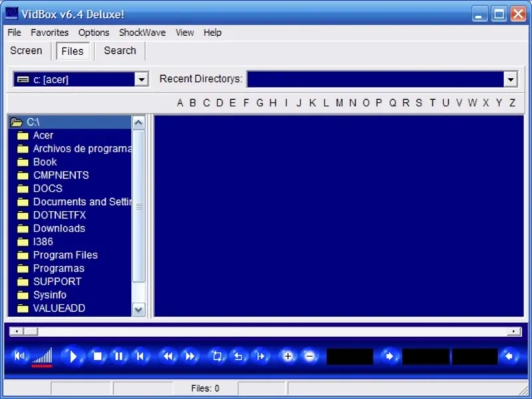Select the C:\ root folder

70,122
